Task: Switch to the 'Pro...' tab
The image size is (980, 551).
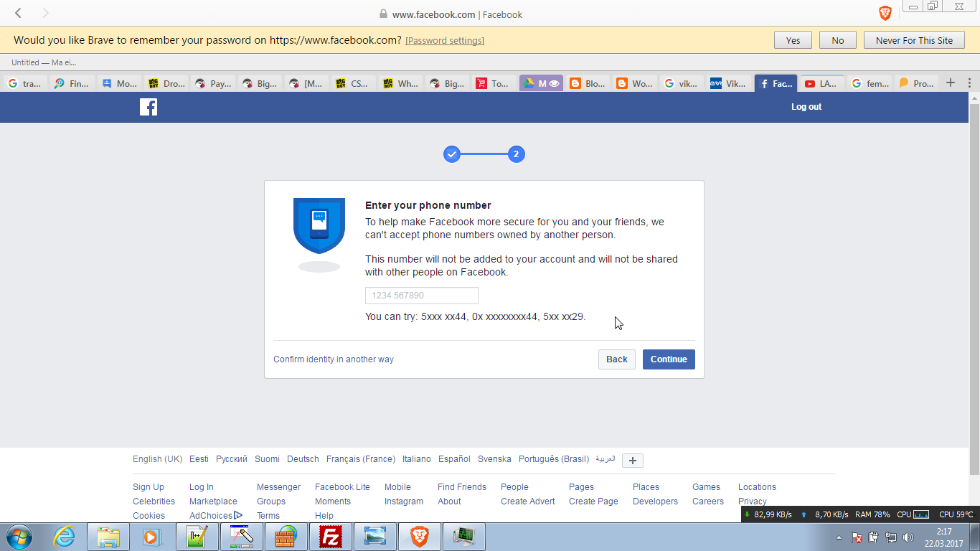Action: coord(917,83)
